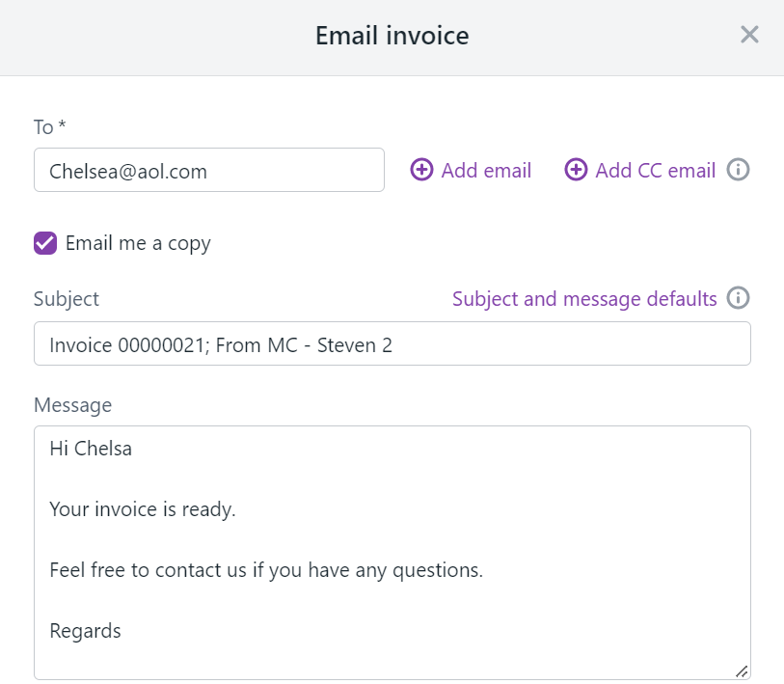784x684 pixels.
Task: Close the Email invoice dialog
Action: pyautogui.click(x=749, y=36)
